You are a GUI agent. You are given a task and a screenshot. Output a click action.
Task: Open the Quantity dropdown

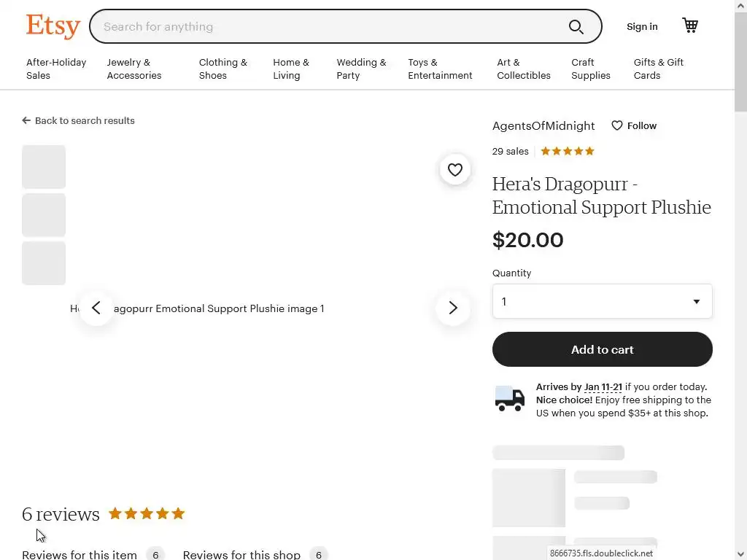(602, 301)
